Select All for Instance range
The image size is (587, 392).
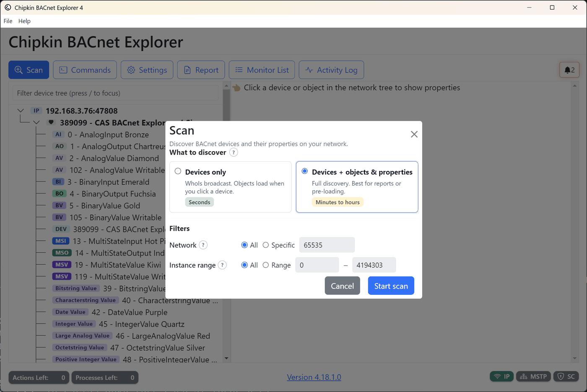244,265
